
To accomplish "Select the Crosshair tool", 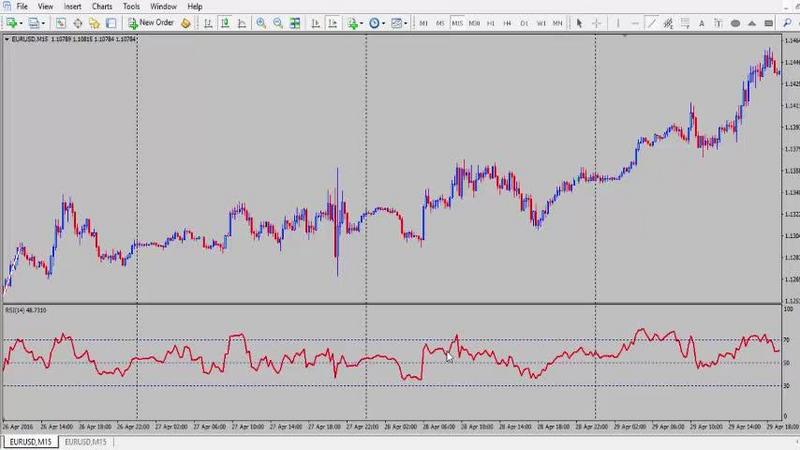I will 596,23.
